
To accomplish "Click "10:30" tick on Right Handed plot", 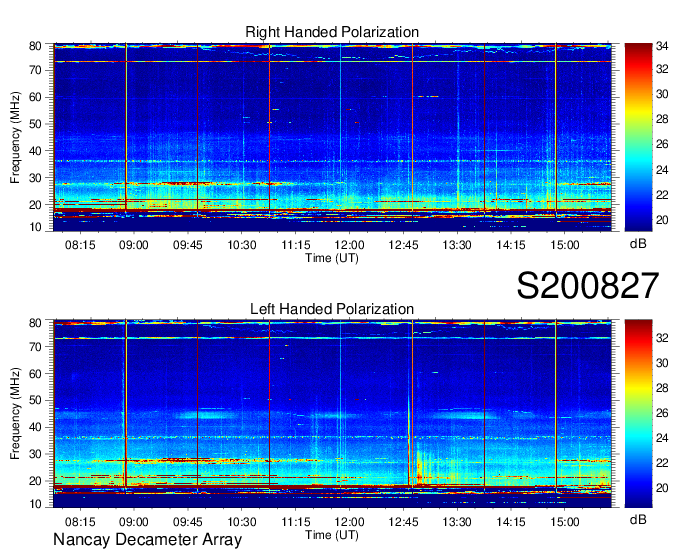I will point(242,245).
